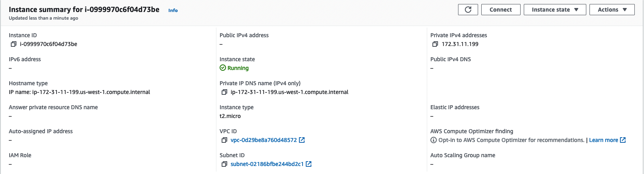Viewport: 644px width, 174px height.
Task: Expand the Actions dropdown menu
Action: click(x=612, y=10)
